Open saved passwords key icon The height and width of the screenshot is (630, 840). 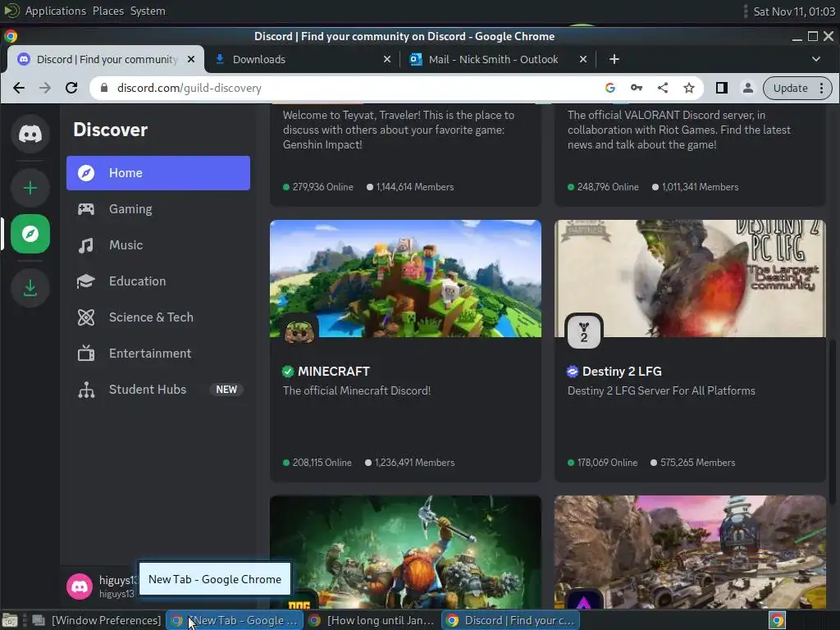pyautogui.click(x=636, y=88)
